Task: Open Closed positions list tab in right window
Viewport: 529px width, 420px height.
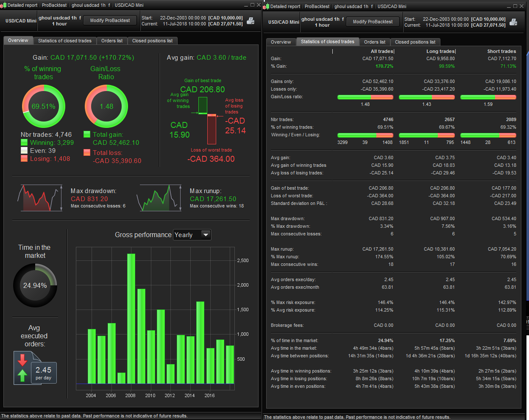Action: (x=415, y=42)
